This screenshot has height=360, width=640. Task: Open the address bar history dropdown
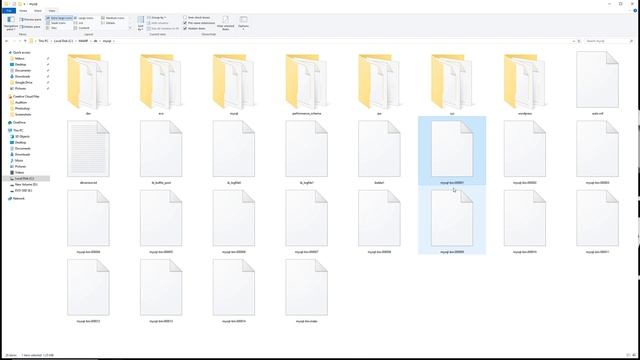click(x=573, y=41)
